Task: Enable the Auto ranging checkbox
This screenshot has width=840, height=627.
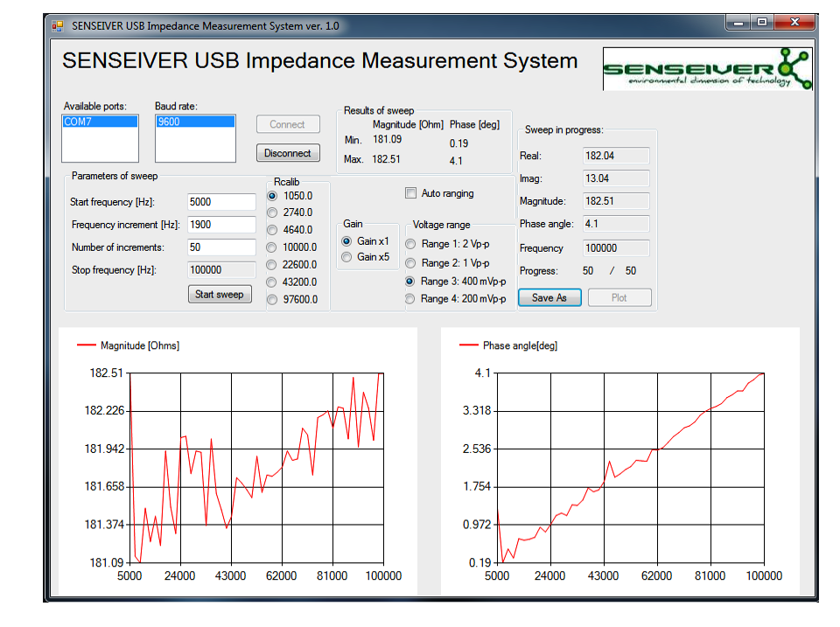Action: pos(411,193)
